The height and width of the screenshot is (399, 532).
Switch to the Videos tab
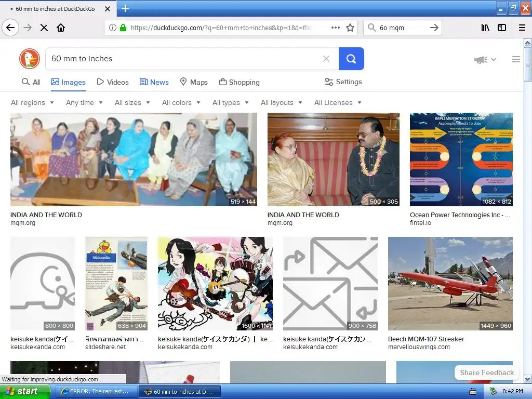coord(113,82)
